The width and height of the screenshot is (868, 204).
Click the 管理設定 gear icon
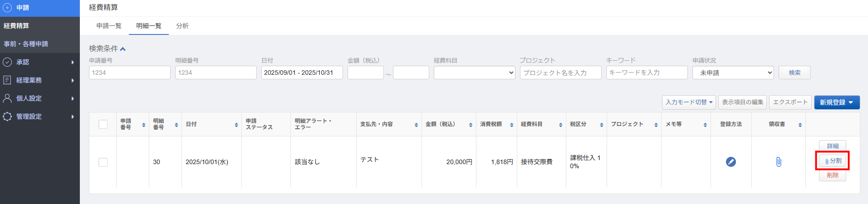[x=7, y=117]
